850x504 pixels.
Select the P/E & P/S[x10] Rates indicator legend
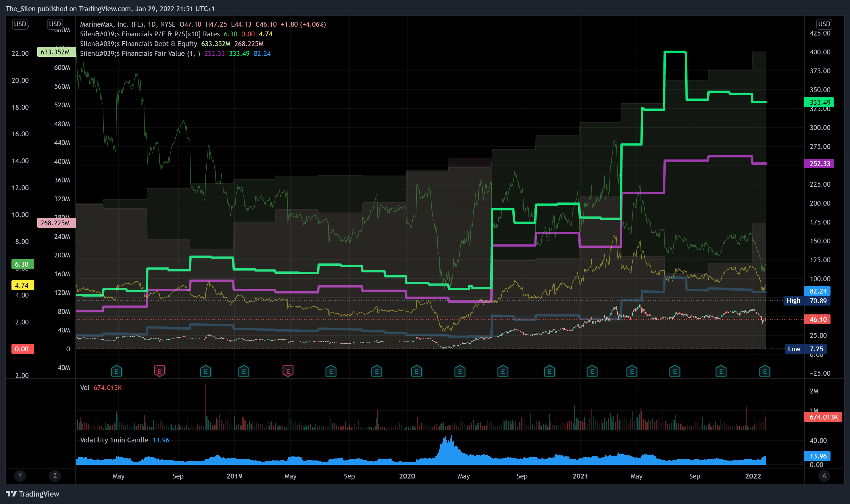tap(150, 34)
